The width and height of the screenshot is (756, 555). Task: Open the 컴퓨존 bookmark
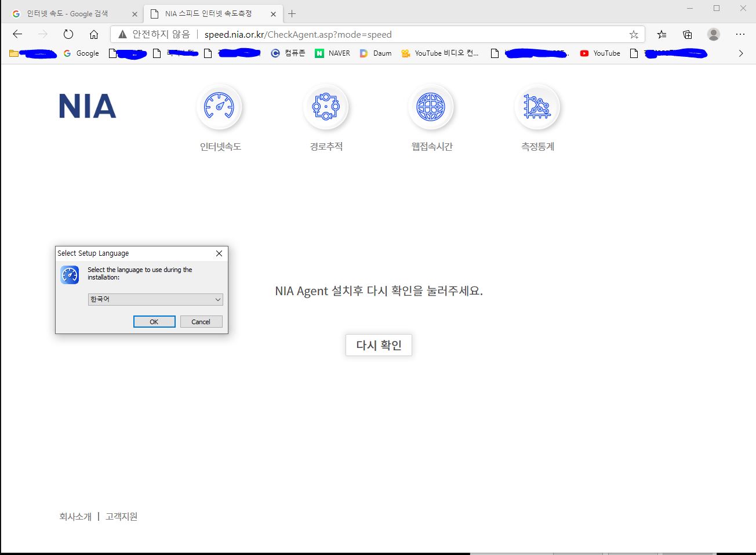click(288, 53)
